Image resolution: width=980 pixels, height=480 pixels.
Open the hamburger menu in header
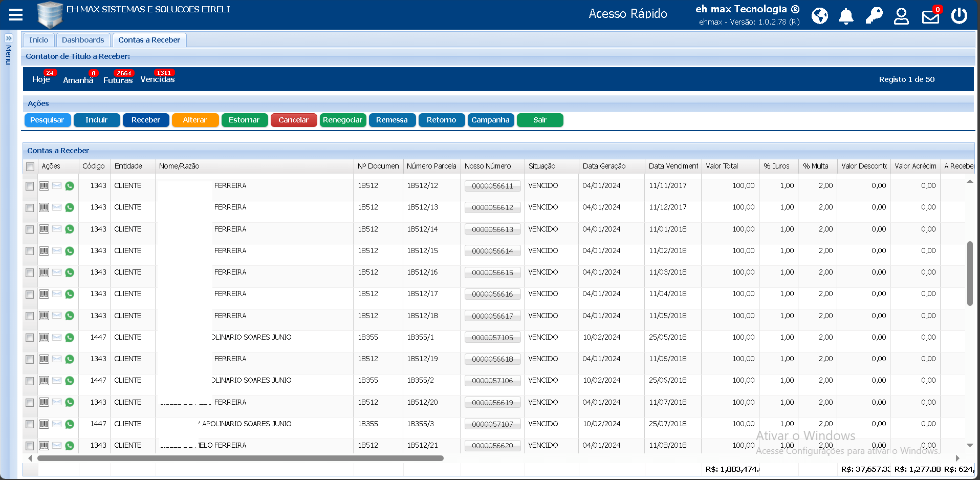pos(16,15)
